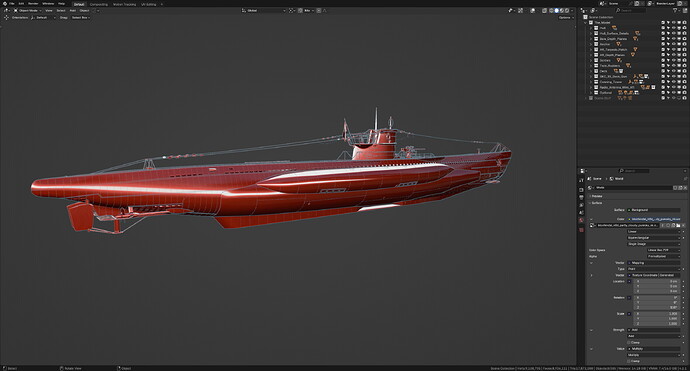Viewport: 690px width, 371px height.
Task: Open the Help menu
Action: coord(62,4)
